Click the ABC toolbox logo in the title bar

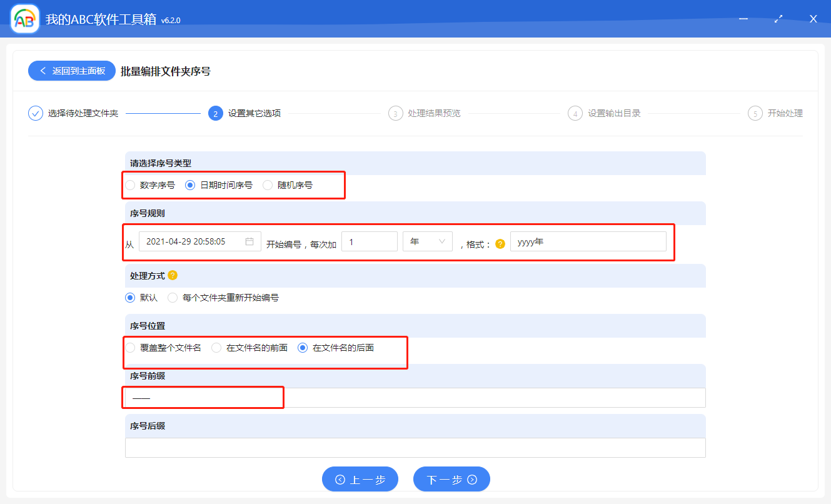click(x=24, y=18)
